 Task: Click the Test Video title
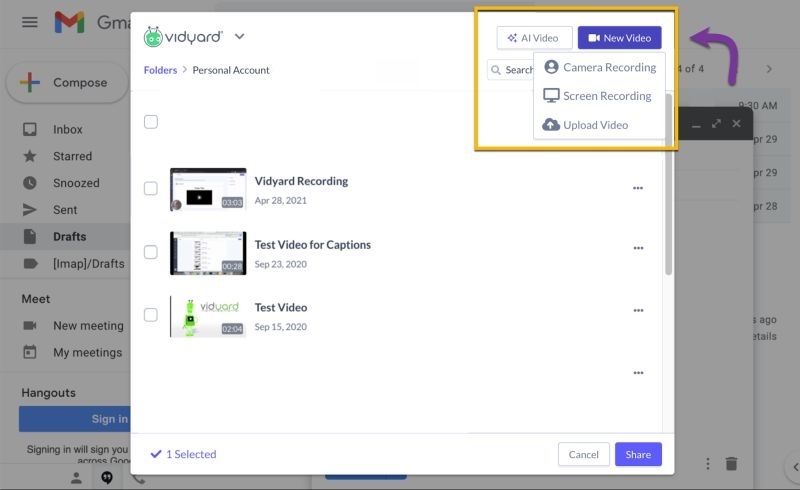[x=281, y=308]
